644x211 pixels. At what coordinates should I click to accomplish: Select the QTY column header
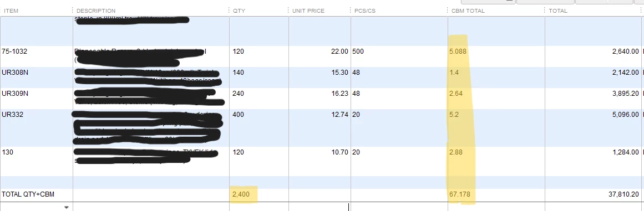239,11
